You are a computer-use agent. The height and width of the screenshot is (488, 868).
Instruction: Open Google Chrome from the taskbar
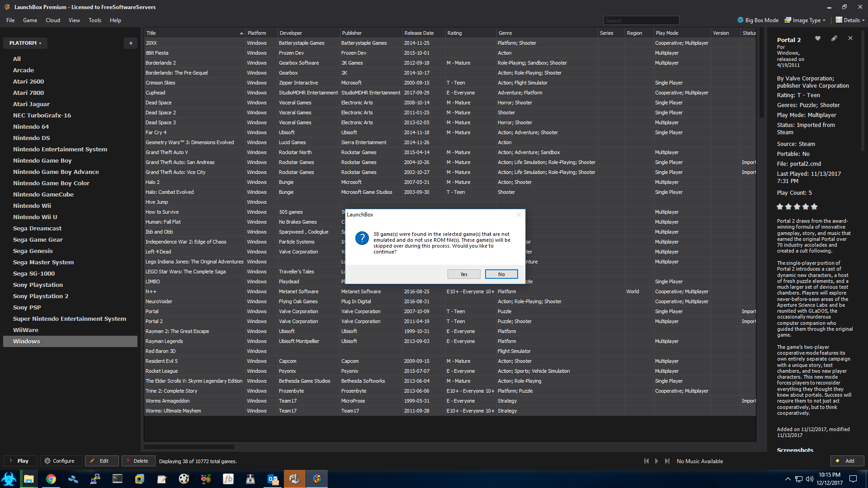click(x=51, y=479)
